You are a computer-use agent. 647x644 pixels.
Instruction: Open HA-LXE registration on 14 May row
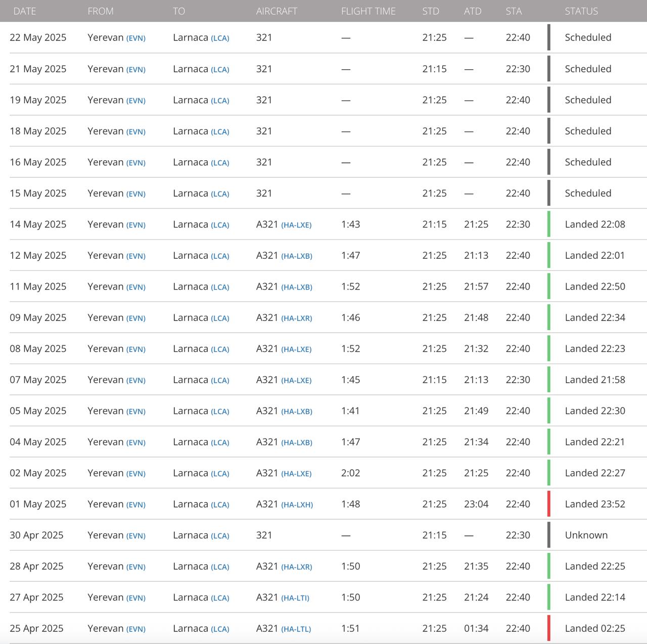click(x=296, y=225)
